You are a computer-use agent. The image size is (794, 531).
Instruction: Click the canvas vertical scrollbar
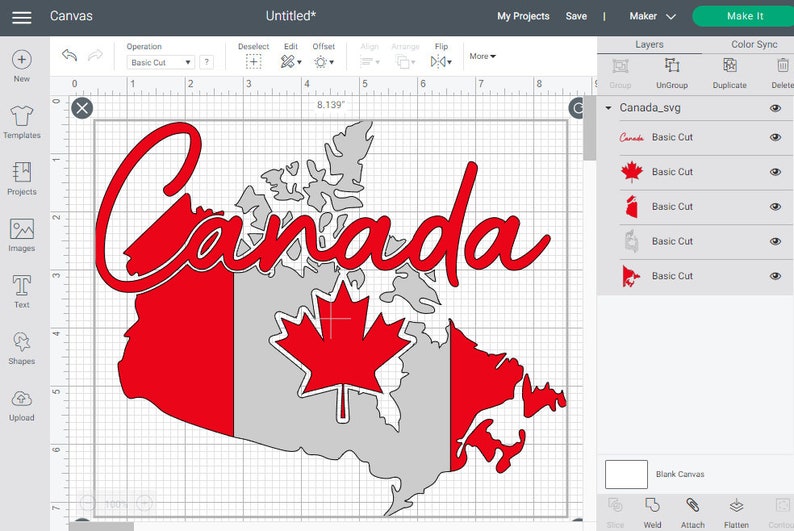589,128
